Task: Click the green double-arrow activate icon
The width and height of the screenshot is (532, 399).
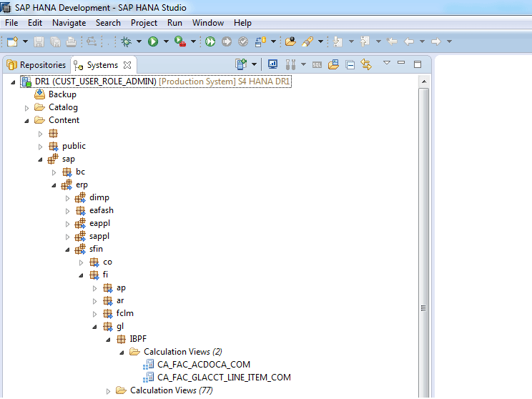Action: pos(210,41)
